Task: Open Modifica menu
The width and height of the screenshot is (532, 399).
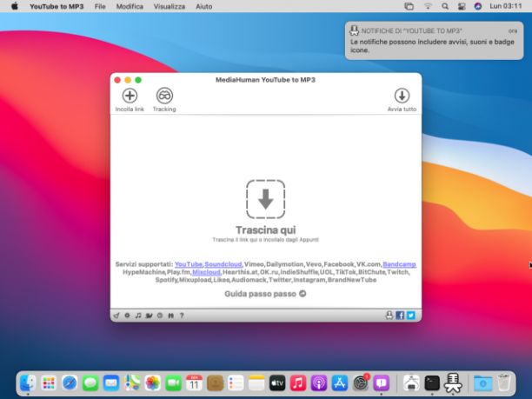Action: (x=130, y=6)
